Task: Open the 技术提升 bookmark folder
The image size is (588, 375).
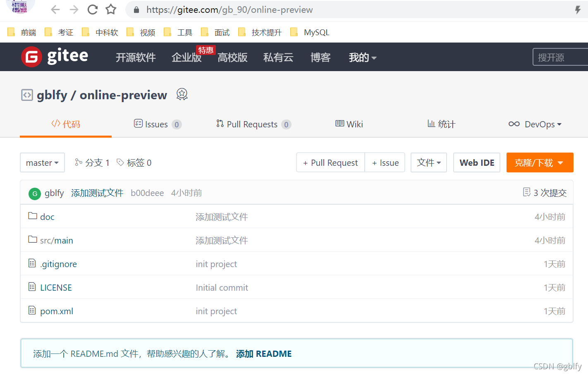Action: [260, 32]
